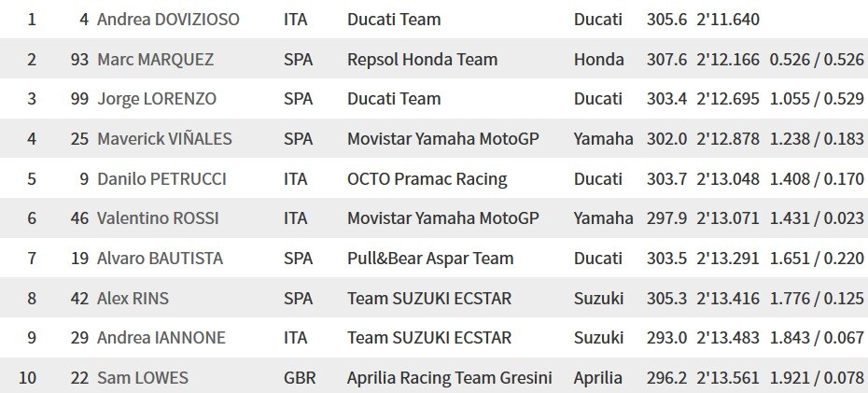This screenshot has width=868, height=393.
Task: Click Pull&Bear Aspar Team cell
Action: point(430,258)
